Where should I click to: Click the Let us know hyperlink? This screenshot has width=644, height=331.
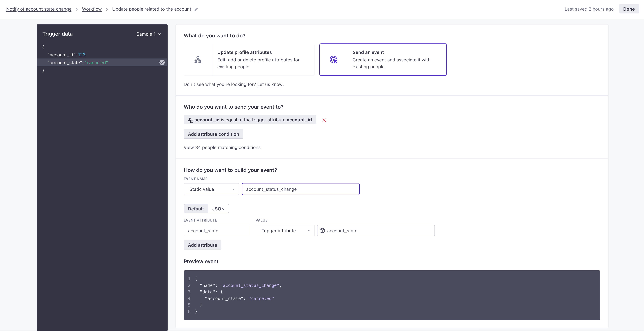pos(270,84)
